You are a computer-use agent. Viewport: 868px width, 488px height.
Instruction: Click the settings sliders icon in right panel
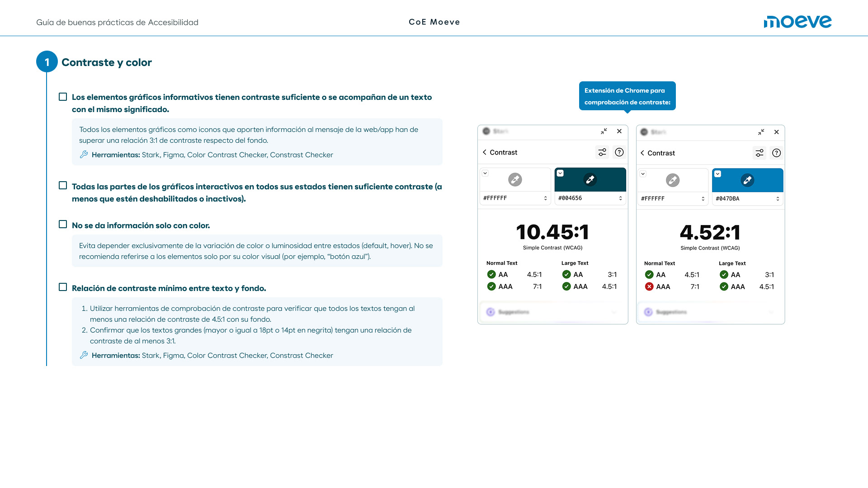tap(759, 153)
